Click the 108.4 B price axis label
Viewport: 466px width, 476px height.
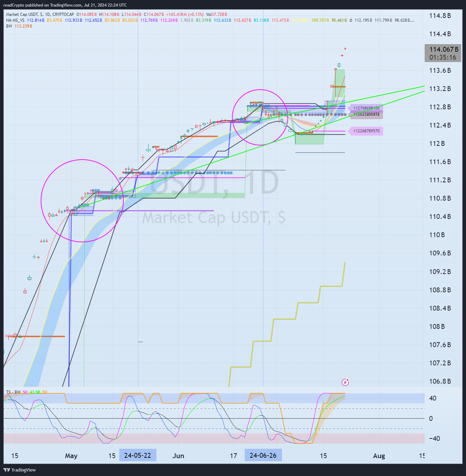click(440, 308)
